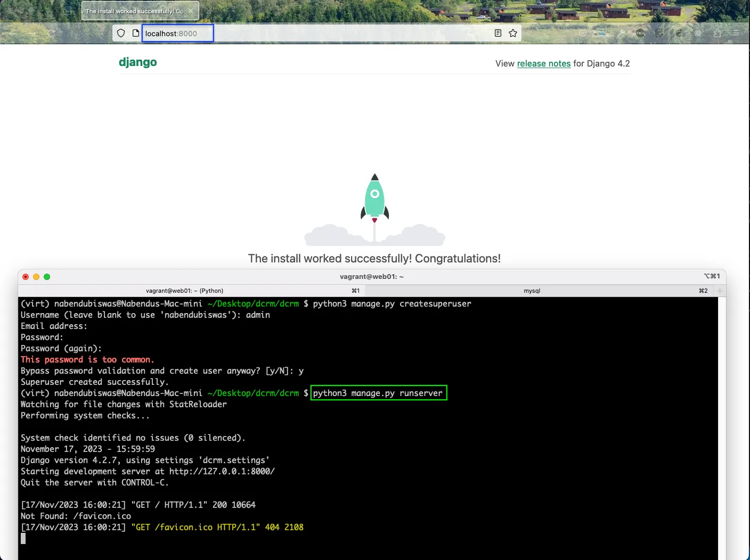Click 'Superuser created successfully.' line
The image size is (750, 560).
pyautogui.click(x=94, y=382)
